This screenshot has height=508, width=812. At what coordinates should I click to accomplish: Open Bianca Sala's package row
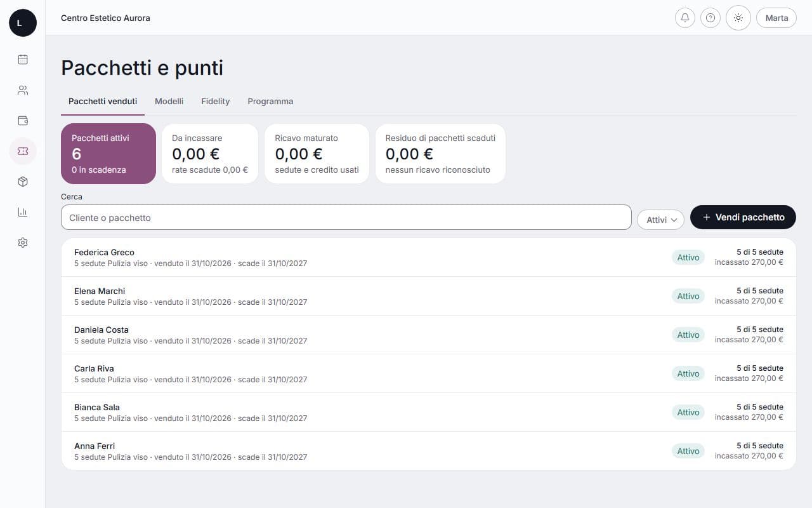pos(429,412)
